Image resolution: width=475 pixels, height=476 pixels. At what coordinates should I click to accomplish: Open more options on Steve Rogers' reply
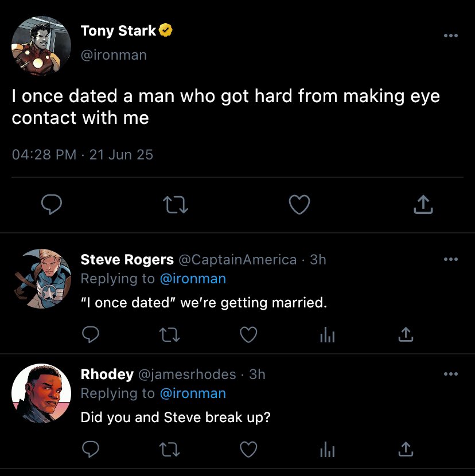451,260
